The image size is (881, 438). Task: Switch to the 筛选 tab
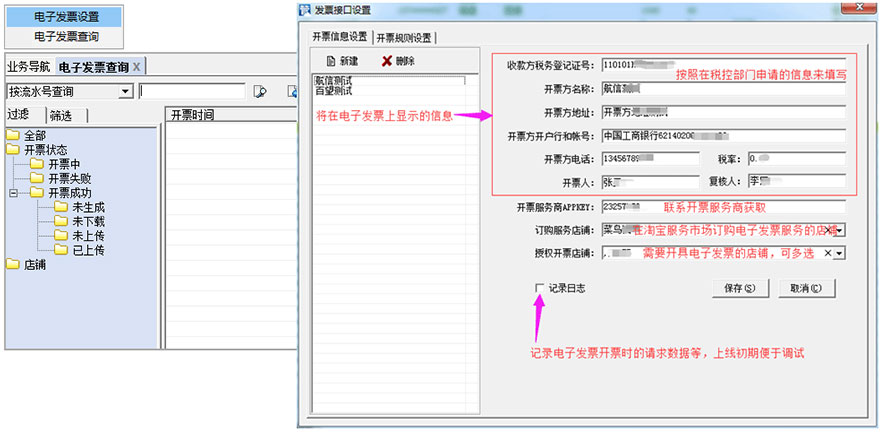61,116
